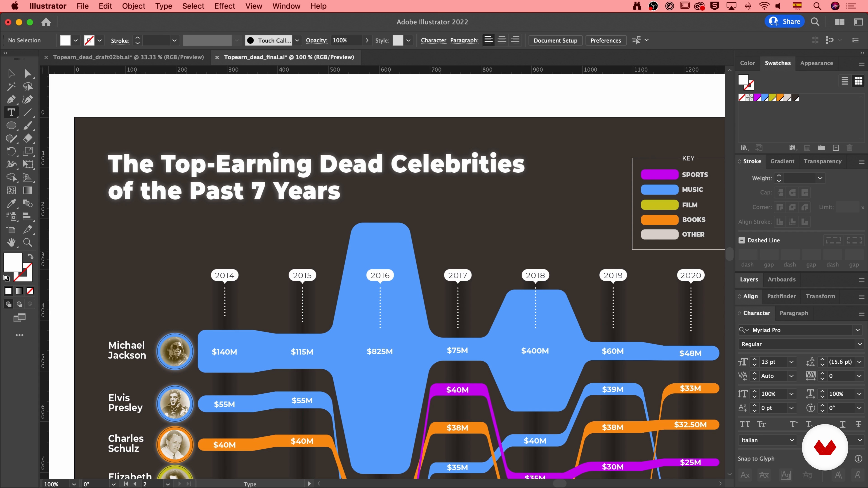Enable Small Caps text style
868x488 pixels.
[x=761, y=424]
